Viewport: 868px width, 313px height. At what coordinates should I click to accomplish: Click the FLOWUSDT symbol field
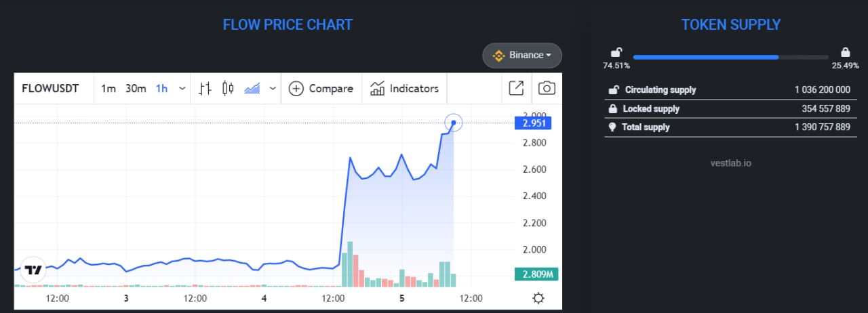pos(51,89)
